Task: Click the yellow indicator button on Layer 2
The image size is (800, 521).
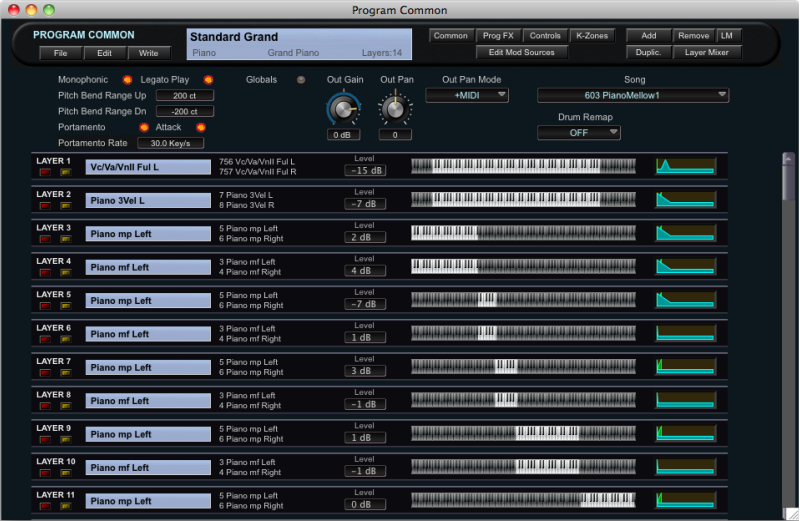Action: (65, 205)
